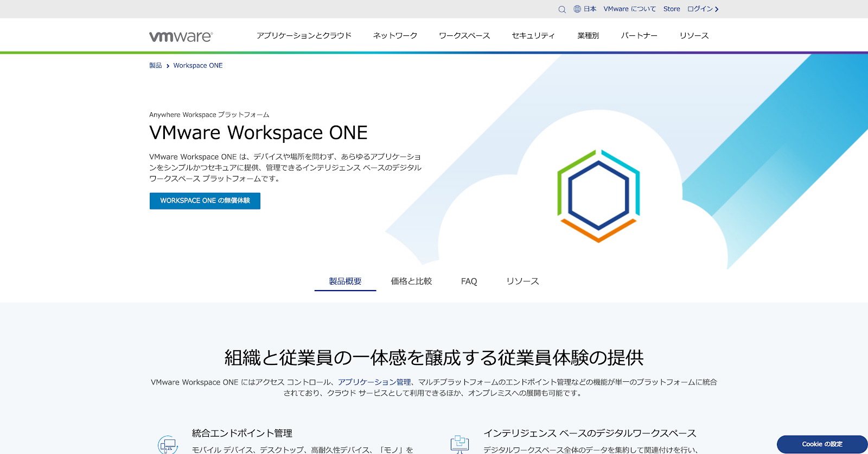Click 組織と従業員の一体感を醸成する heading
868x454 pixels.
433,358
